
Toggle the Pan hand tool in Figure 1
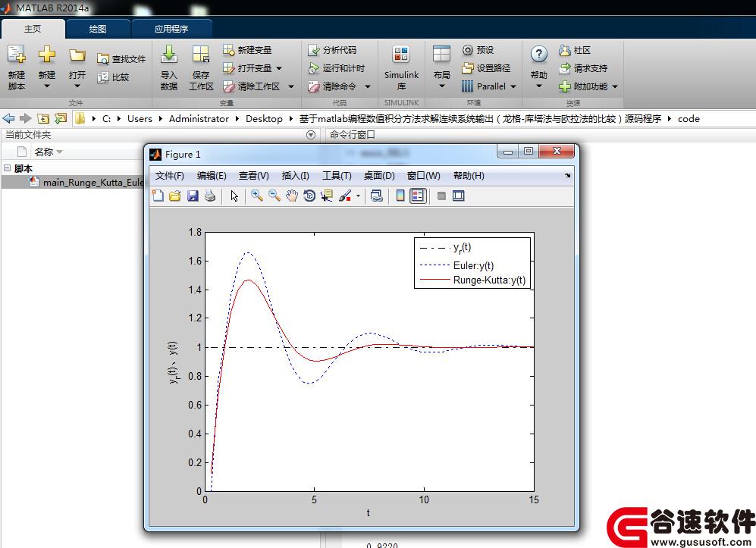pos(292,196)
